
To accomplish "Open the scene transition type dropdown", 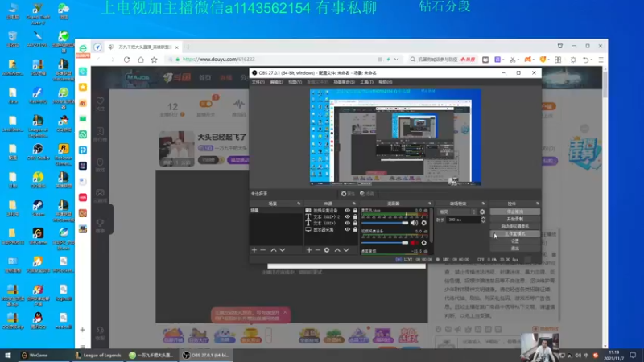I will click(457, 212).
